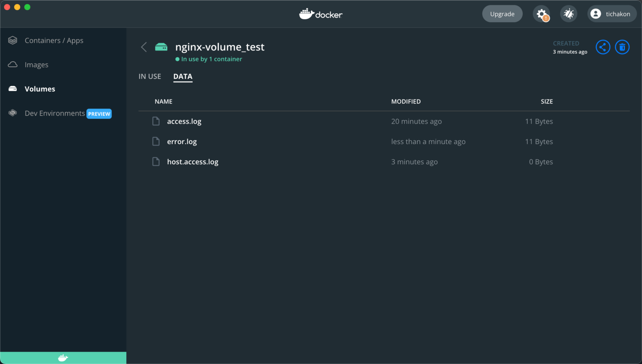Open Docker Desktop settings gear

(x=541, y=13)
